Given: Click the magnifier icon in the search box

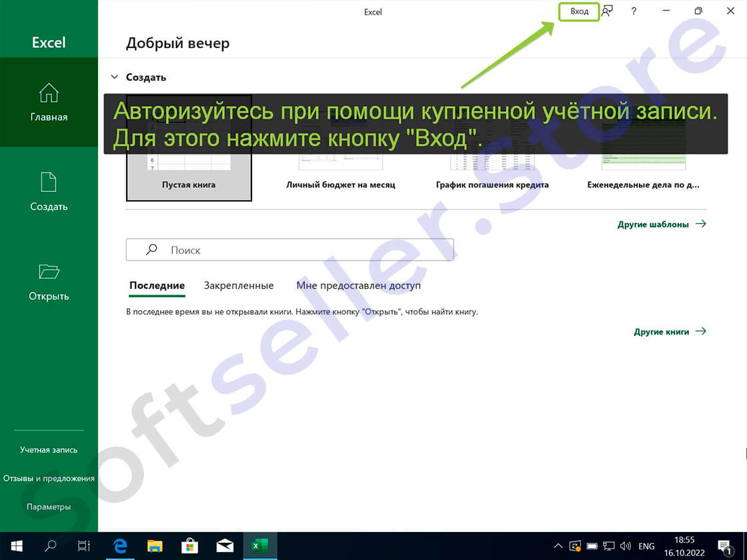Looking at the screenshot, I should coord(151,249).
